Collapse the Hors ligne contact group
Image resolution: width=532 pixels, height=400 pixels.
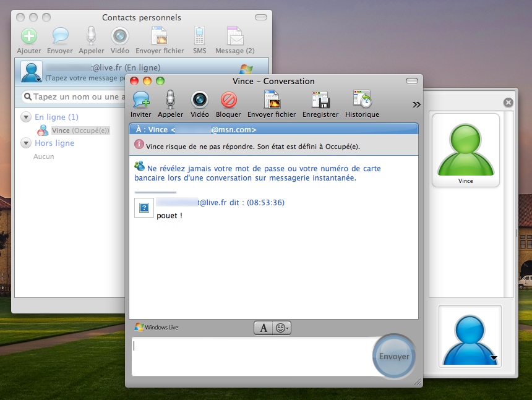[x=26, y=143]
